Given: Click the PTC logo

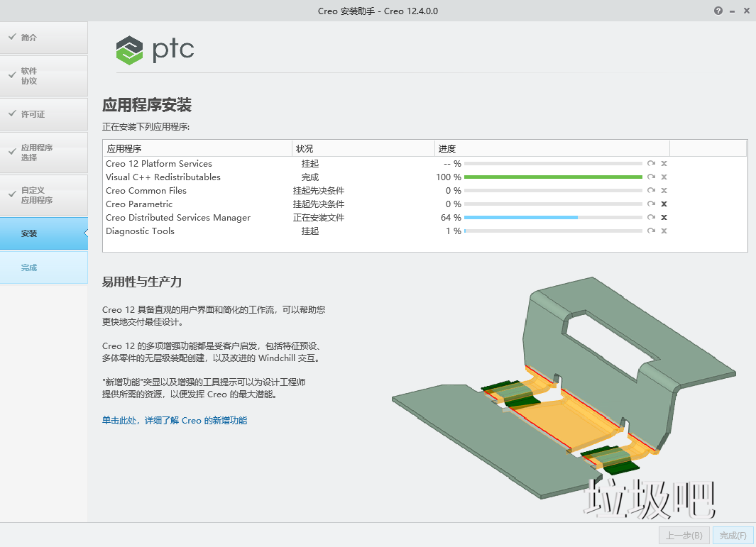Looking at the screenshot, I should (x=155, y=50).
